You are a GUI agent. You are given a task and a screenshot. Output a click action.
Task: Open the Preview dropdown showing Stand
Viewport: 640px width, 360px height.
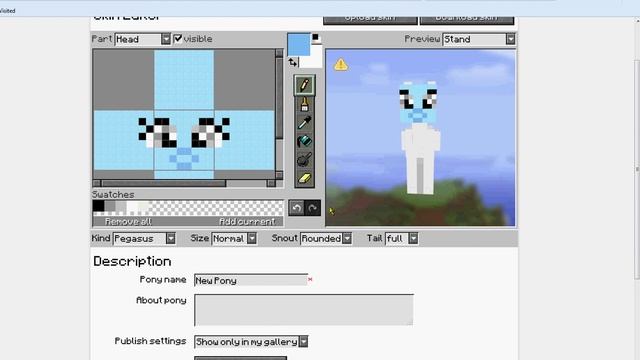tap(479, 39)
